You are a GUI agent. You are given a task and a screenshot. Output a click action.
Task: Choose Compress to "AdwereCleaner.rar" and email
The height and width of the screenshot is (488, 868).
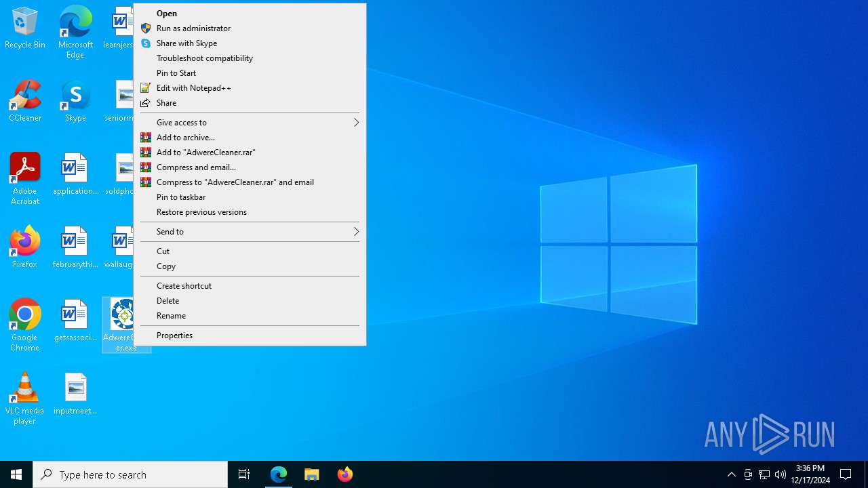coord(250,182)
